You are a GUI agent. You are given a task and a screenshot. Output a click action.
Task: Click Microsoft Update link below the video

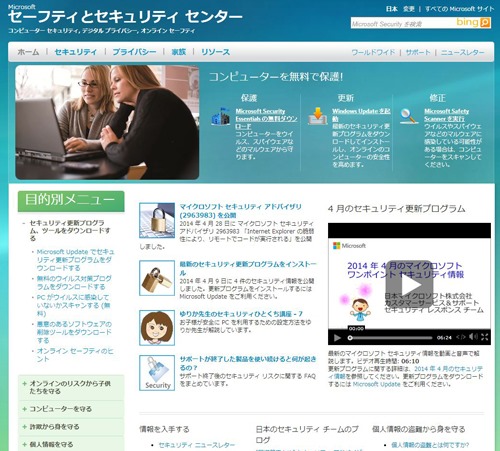377,384
